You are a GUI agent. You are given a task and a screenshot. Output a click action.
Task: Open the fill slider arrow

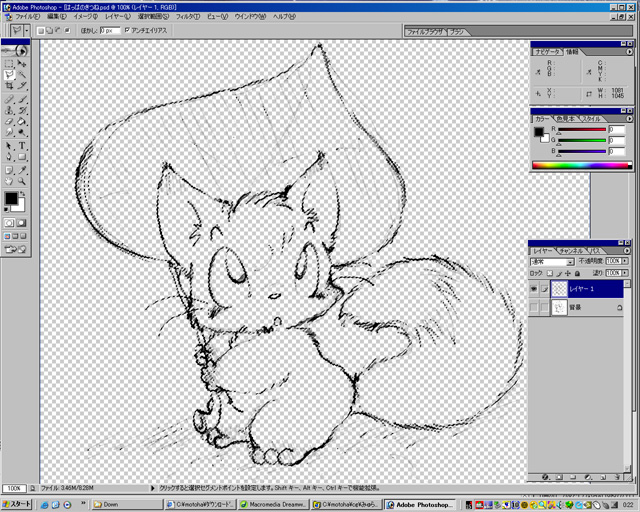click(x=625, y=272)
